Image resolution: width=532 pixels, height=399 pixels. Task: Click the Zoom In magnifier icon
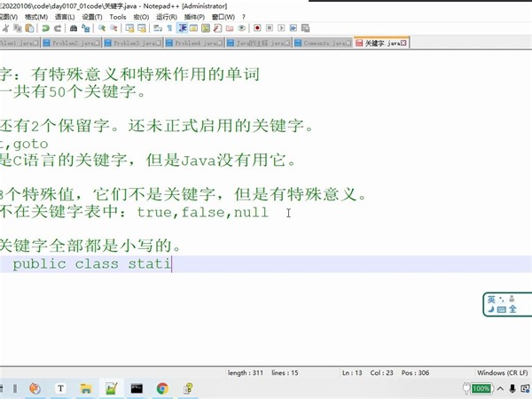(x=101, y=28)
